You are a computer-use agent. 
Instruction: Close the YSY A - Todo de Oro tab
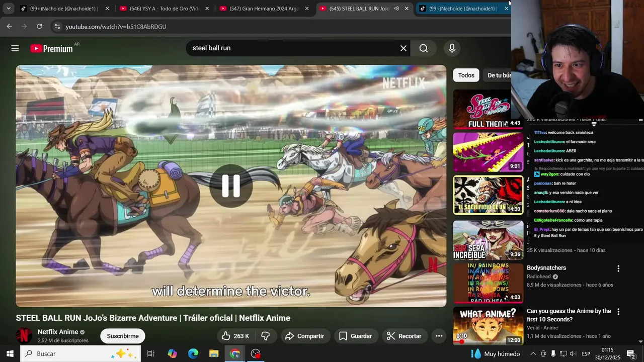(207, 9)
